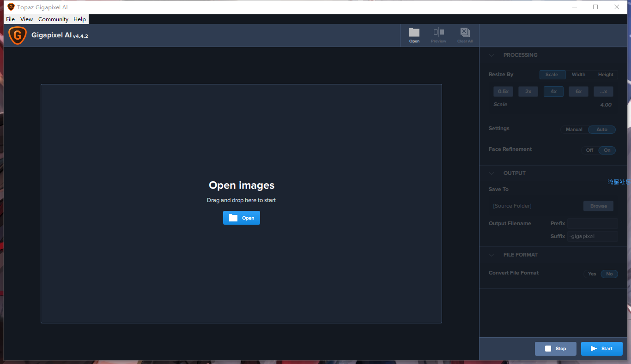Screen dimensions: 631x364
Task: Open the Help menu
Action: click(x=80, y=19)
